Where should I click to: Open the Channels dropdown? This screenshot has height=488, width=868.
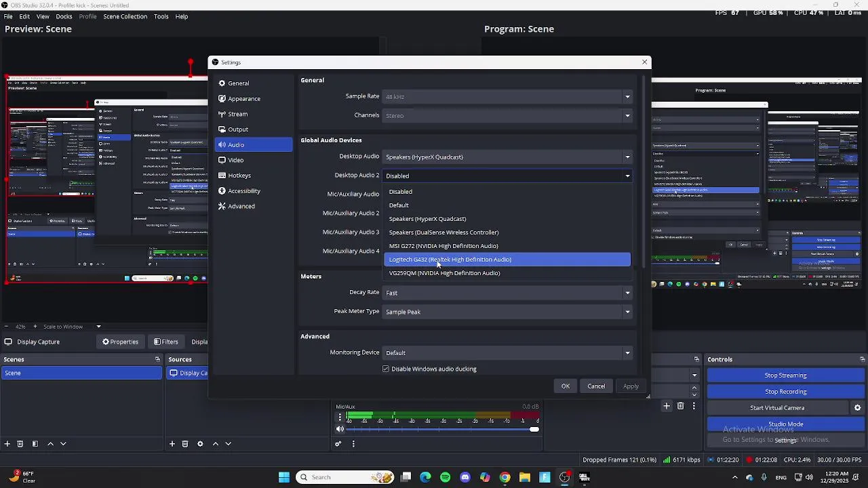point(507,116)
